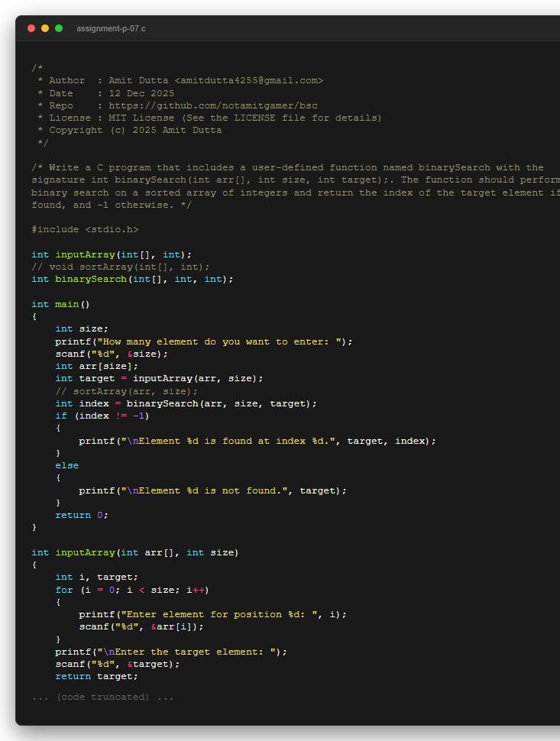
Task: Click the 'Write a C program that includes' comment line
Action: [288, 167]
